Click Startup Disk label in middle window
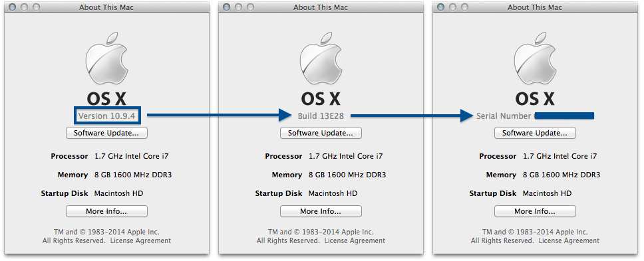 point(279,193)
